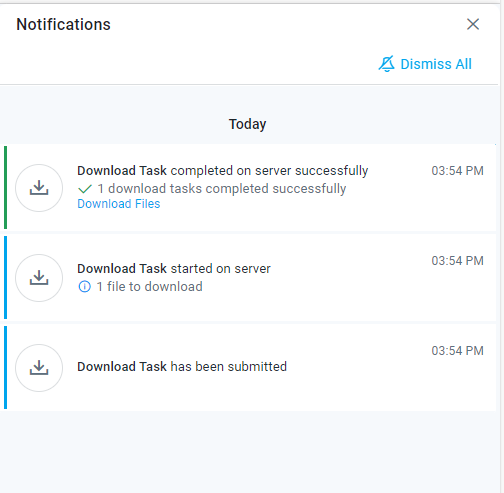Click the '1 file to download' text
Screen dimensions: 504x493
149,287
